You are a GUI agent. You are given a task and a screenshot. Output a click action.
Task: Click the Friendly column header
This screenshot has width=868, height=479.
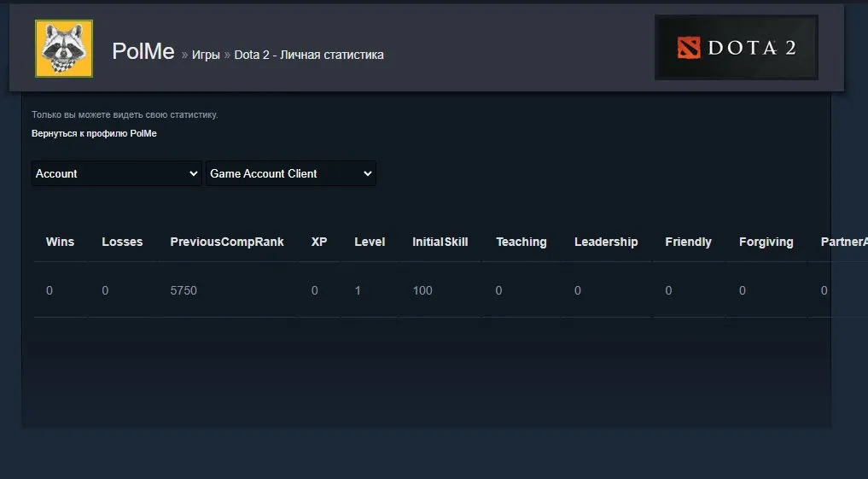pos(688,242)
